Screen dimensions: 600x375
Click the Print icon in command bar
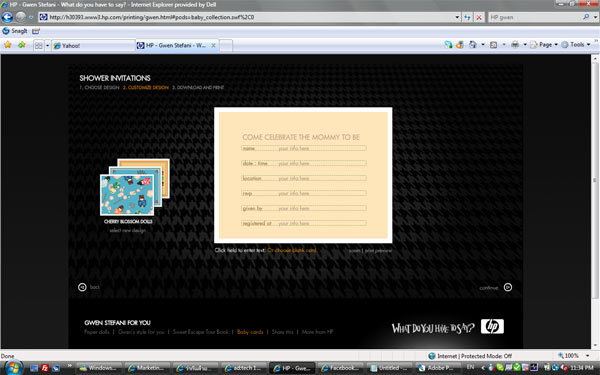[515, 45]
